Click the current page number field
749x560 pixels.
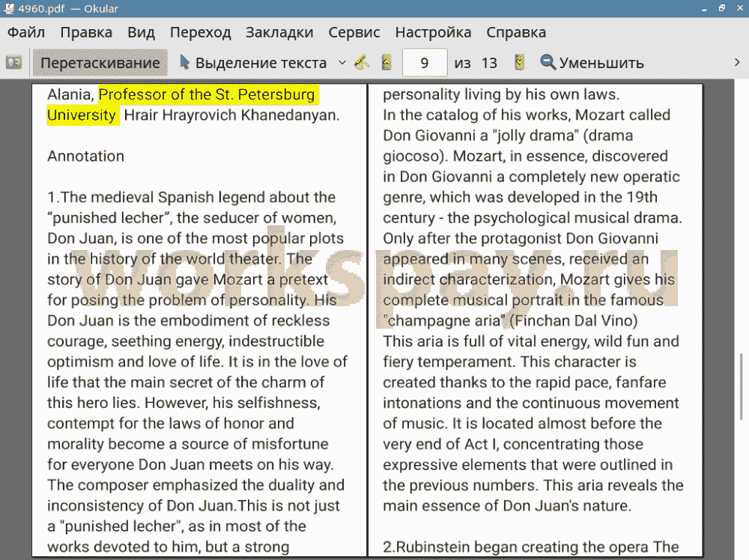[425, 63]
